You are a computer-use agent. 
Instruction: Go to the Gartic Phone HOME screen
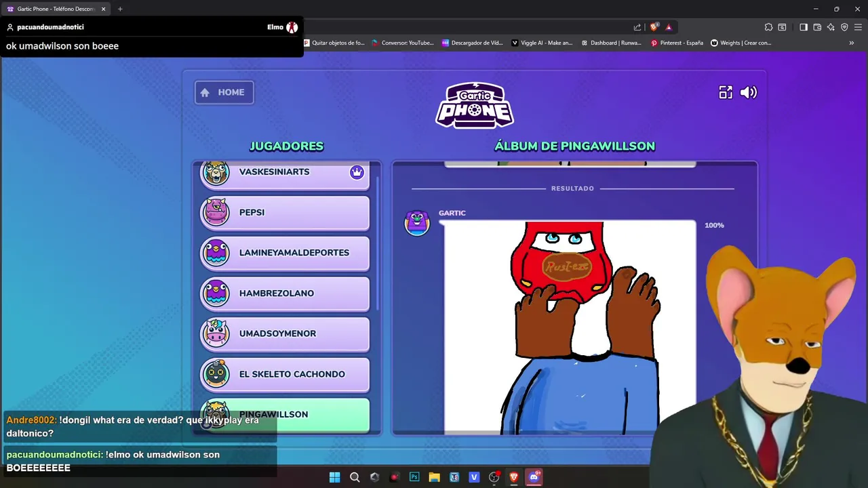click(x=224, y=92)
